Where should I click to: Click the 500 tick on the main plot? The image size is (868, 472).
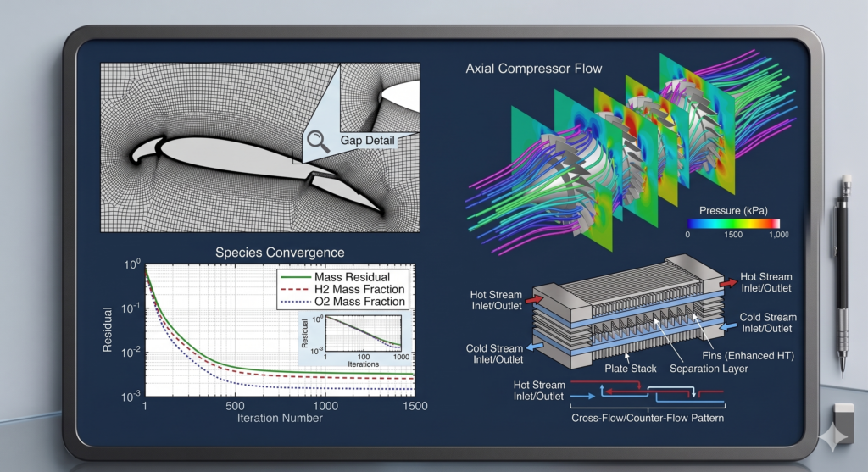point(235,406)
